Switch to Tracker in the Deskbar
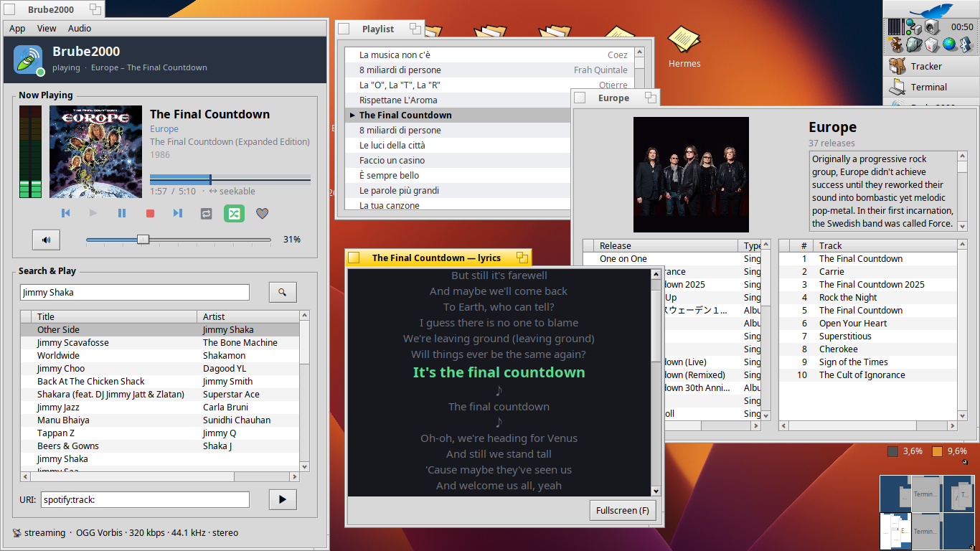Image resolution: width=980 pixels, height=551 pixels. pos(931,66)
